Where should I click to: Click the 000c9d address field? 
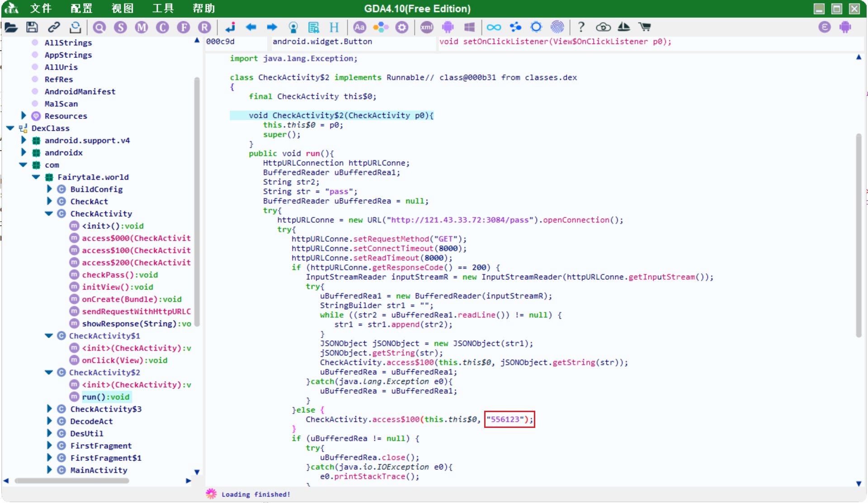(x=236, y=42)
